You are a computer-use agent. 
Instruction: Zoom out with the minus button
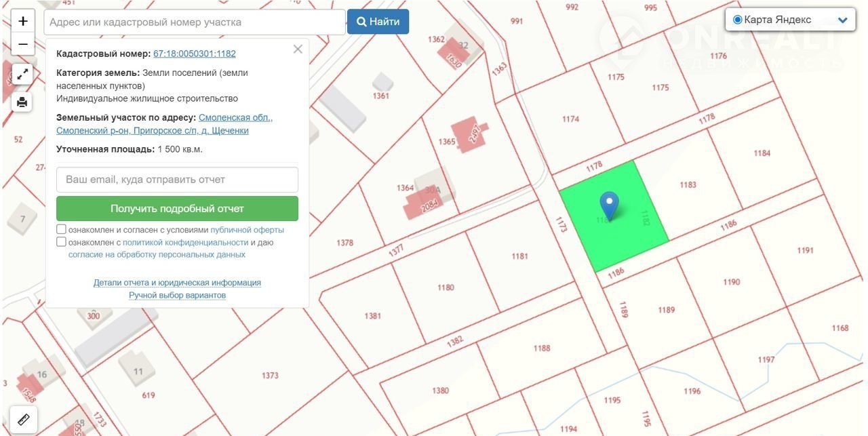22,45
